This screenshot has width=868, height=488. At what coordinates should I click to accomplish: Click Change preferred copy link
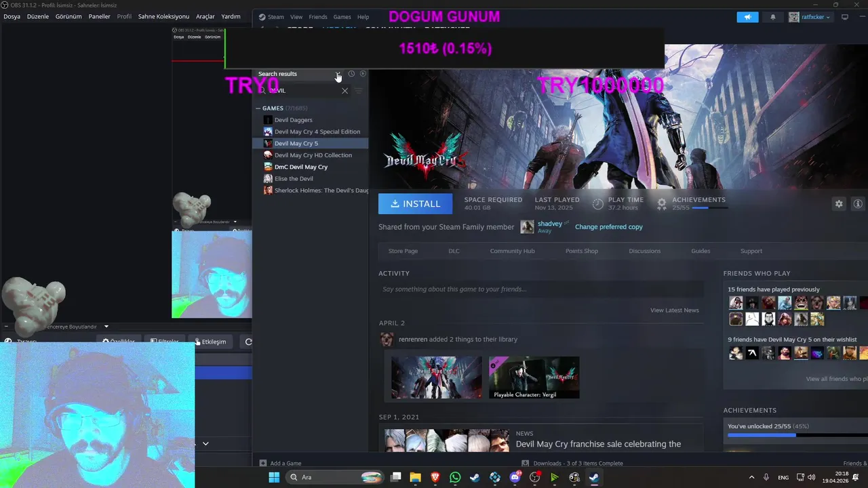[608, 227]
